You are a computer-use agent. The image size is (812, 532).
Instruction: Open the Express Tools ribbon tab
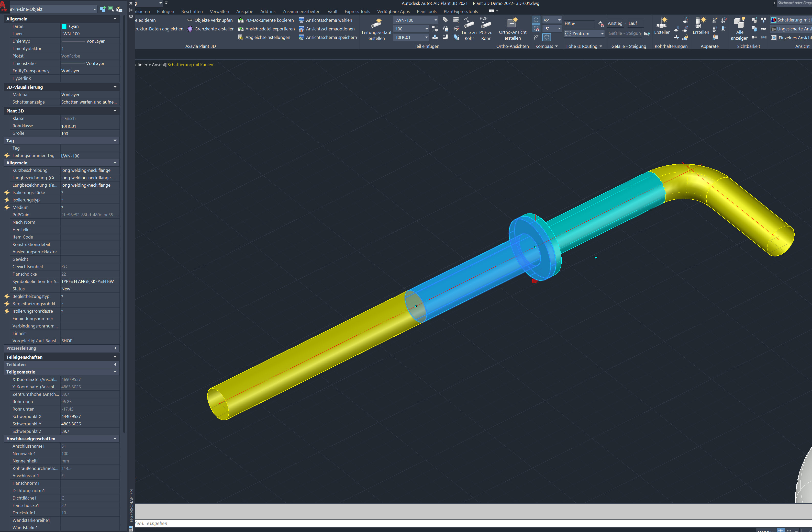357,12
